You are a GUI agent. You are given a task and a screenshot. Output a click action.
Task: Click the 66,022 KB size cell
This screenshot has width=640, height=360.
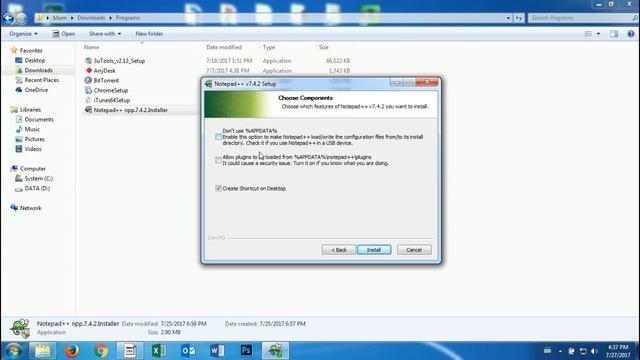[x=338, y=61]
